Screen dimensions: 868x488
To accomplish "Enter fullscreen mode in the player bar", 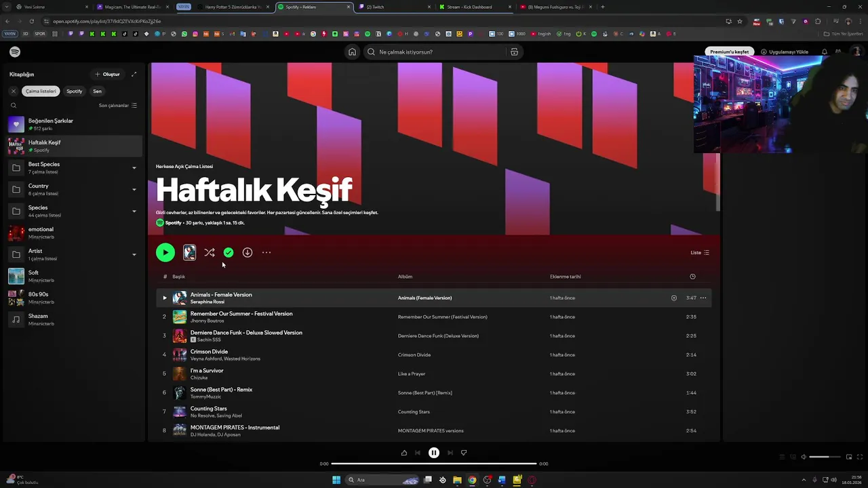I will click(861, 457).
